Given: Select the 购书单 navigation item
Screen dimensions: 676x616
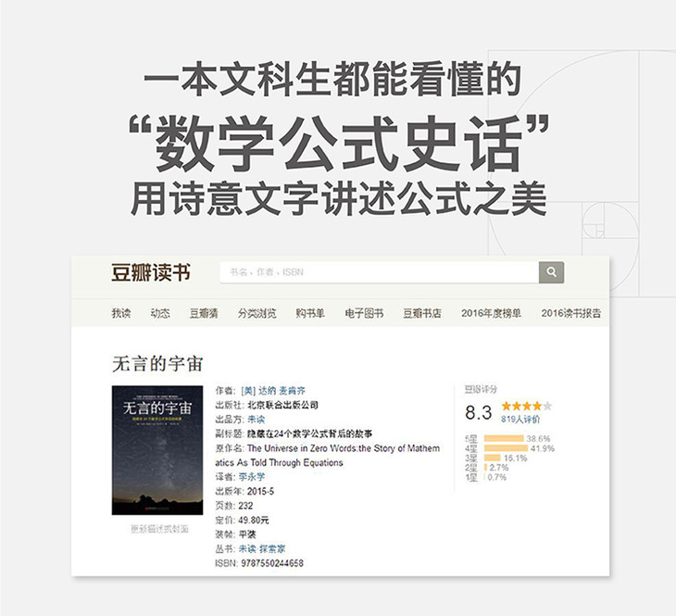Looking at the screenshot, I should (310, 313).
